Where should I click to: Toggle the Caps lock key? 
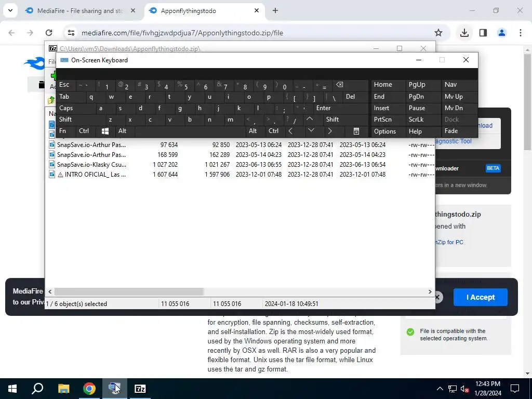(75, 108)
